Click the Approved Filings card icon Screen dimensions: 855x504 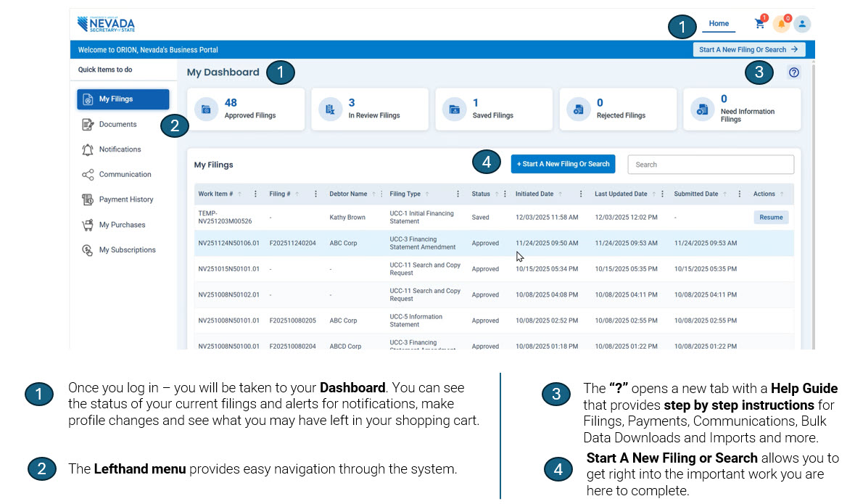[x=206, y=109]
